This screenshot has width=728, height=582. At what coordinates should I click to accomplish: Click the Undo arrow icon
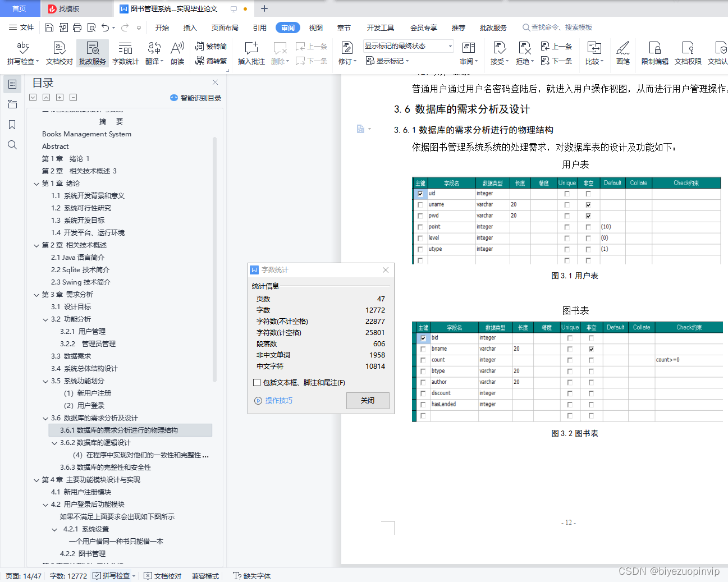tap(105, 28)
